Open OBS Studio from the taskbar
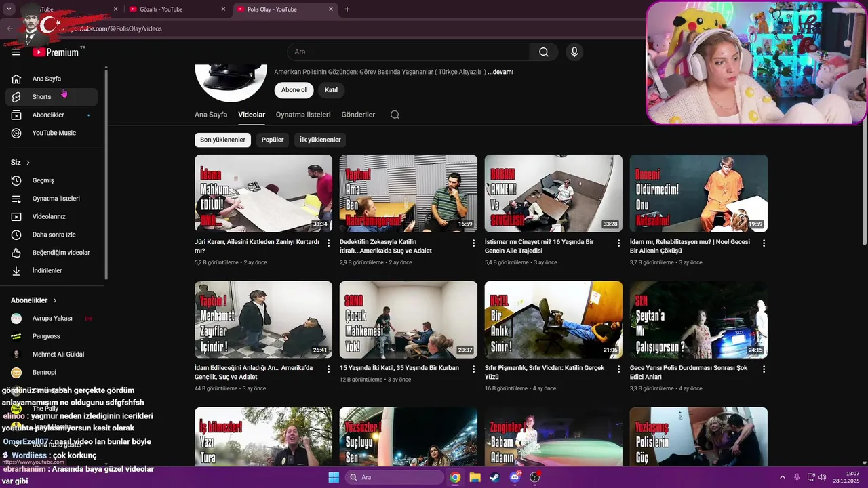The image size is (868, 488). [x=534, y=477]
